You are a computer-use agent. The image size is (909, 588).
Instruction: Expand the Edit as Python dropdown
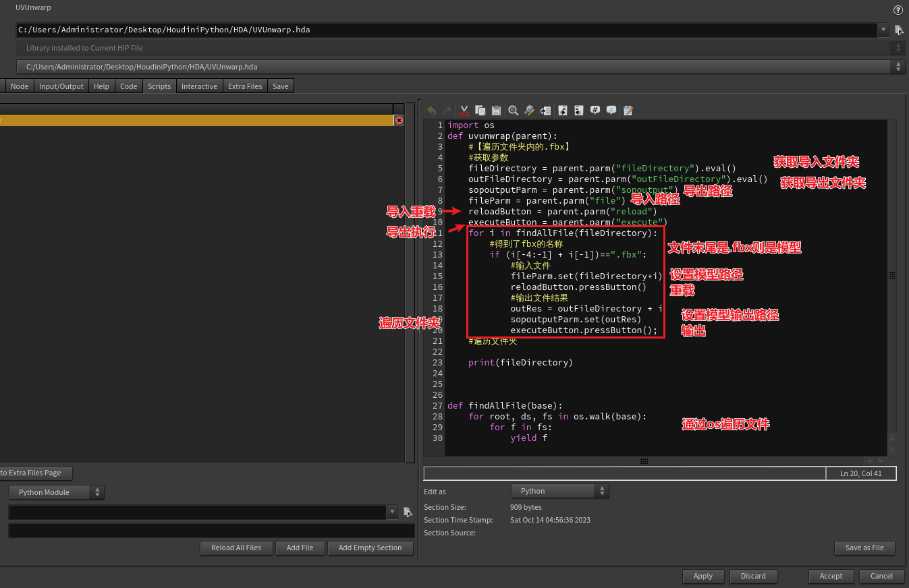click(x=559, y=491)
